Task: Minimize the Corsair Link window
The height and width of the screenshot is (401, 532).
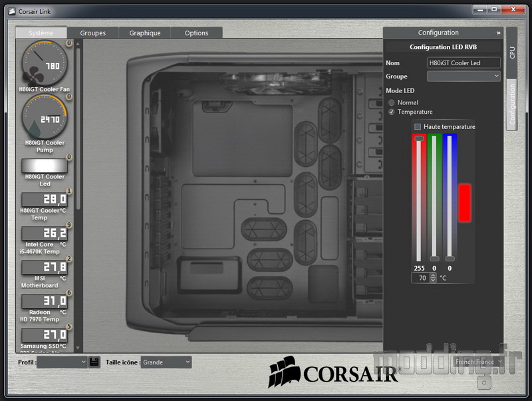Action: pyautogui.click(x=480, y=10)
